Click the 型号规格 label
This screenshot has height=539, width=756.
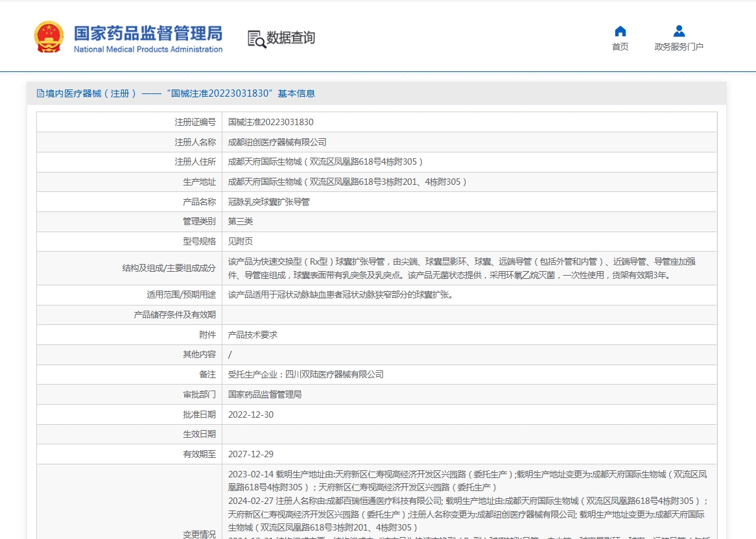tap(199, 241)
